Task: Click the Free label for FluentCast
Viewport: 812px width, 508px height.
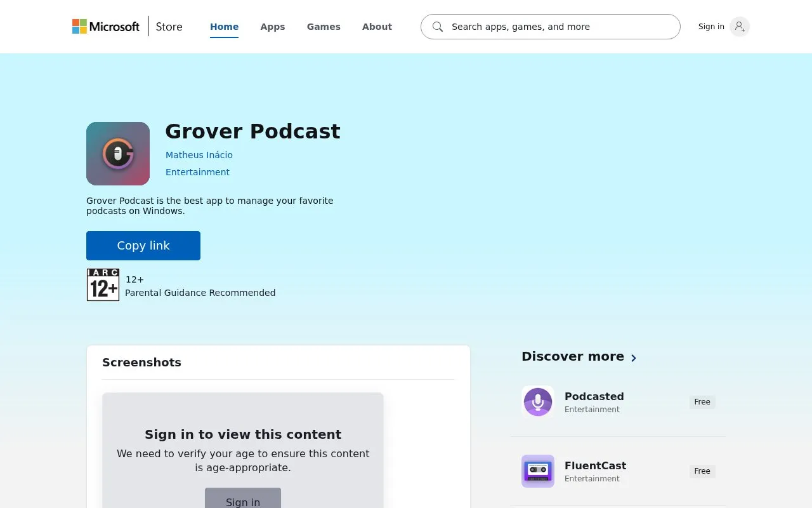Action: 702,471
